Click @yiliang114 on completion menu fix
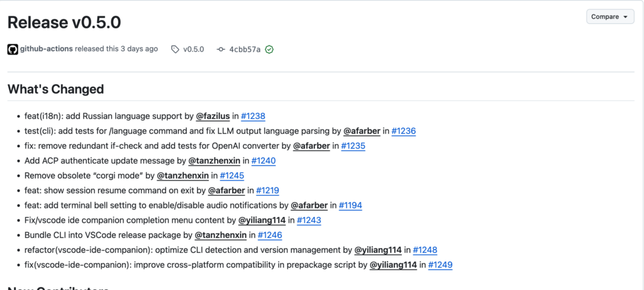The image size is (644, 290). click(262, 220)
